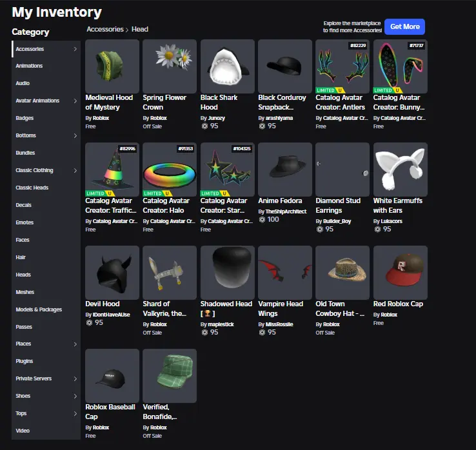Select the Red Roblox Cap image
This screenshot has height=450, width=476.
coord(400,272)
